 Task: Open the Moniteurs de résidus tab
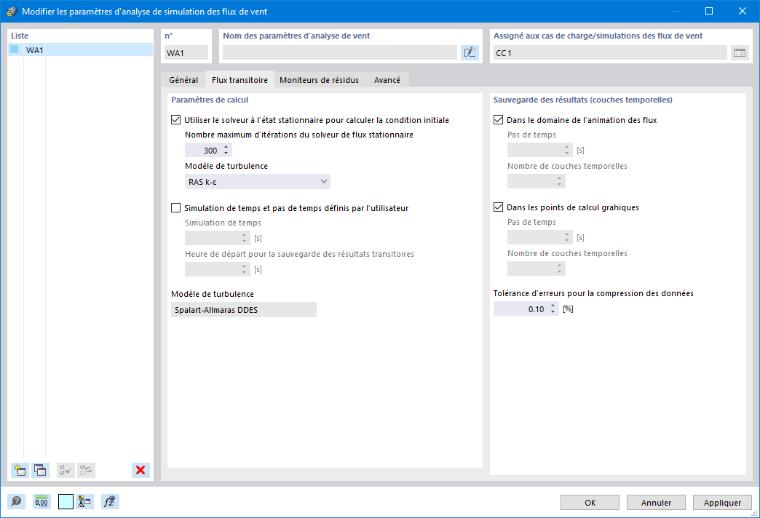tap(319, 80)
